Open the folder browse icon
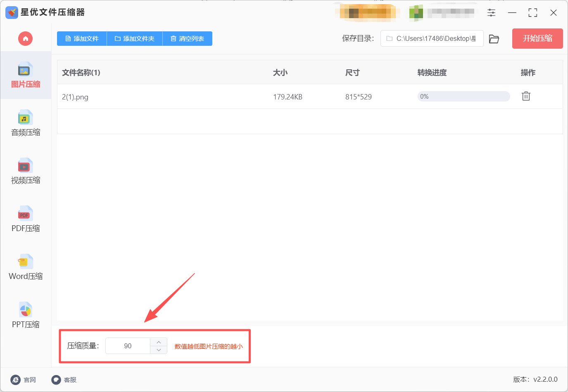 tap(494, 39)
